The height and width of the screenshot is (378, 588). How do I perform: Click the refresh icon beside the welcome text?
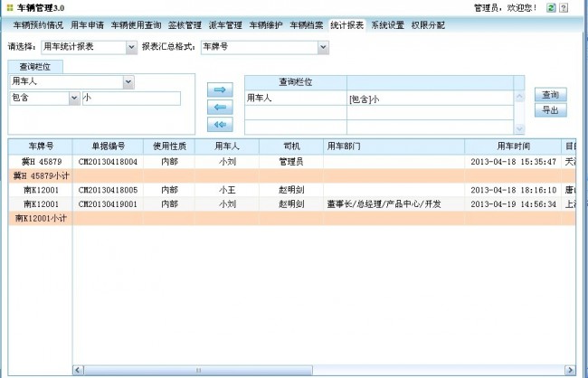(x=552, y=7)
